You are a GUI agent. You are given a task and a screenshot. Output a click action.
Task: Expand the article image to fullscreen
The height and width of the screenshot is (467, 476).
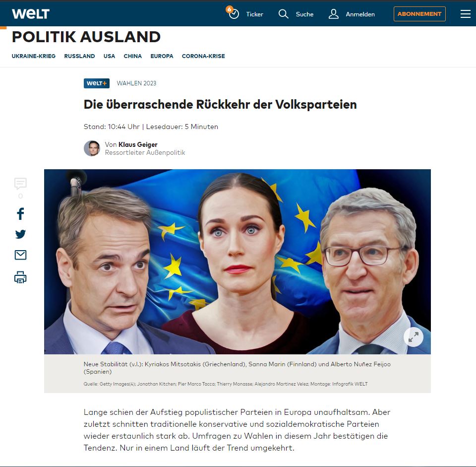click(x=414, y=336)
